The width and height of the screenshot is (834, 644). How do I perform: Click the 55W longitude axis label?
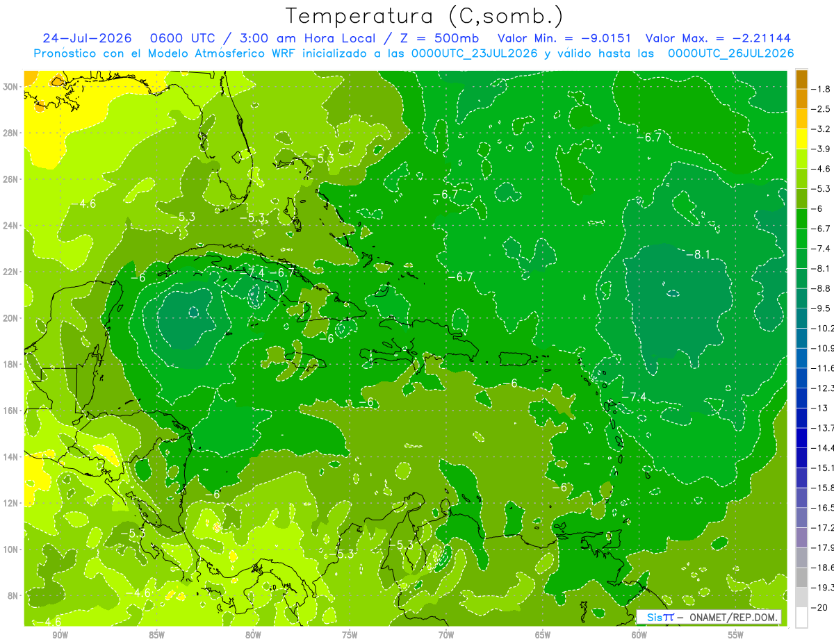(736, 635)
